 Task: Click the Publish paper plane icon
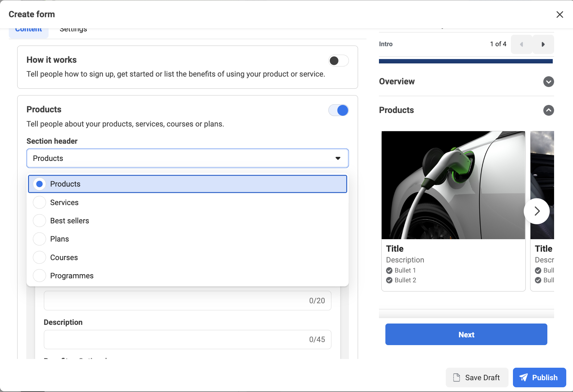(523, 377)
